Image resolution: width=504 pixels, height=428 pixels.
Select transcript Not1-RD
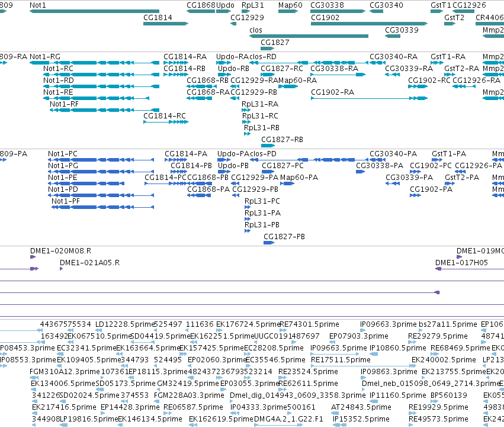tap(101, 86)
